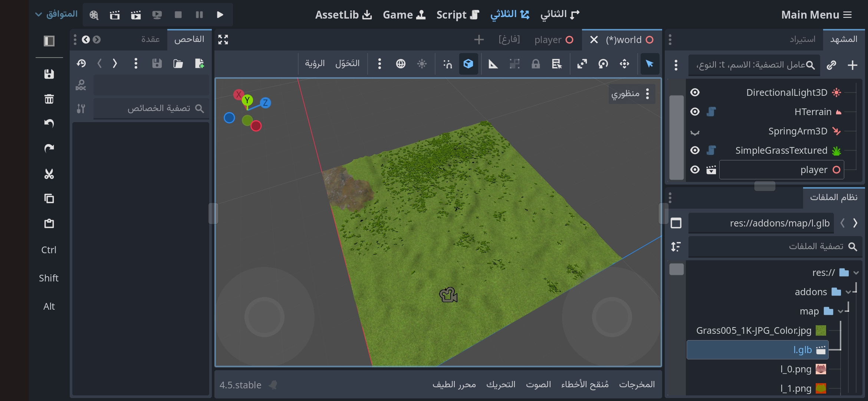Switch to the Script workspace tab
Image resolution: width=868 pixels, height=401 pixels.
pyautogui.click(x=457, y=15)
